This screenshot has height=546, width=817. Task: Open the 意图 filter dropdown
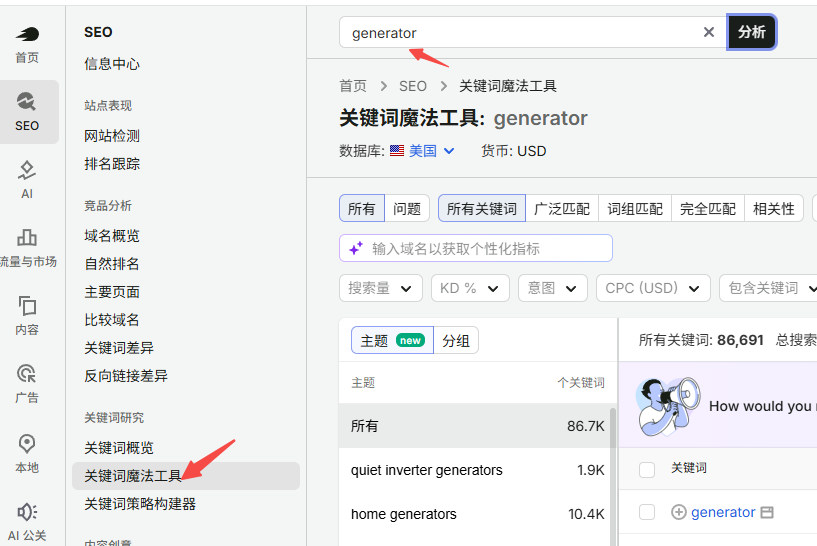(553, 288)
